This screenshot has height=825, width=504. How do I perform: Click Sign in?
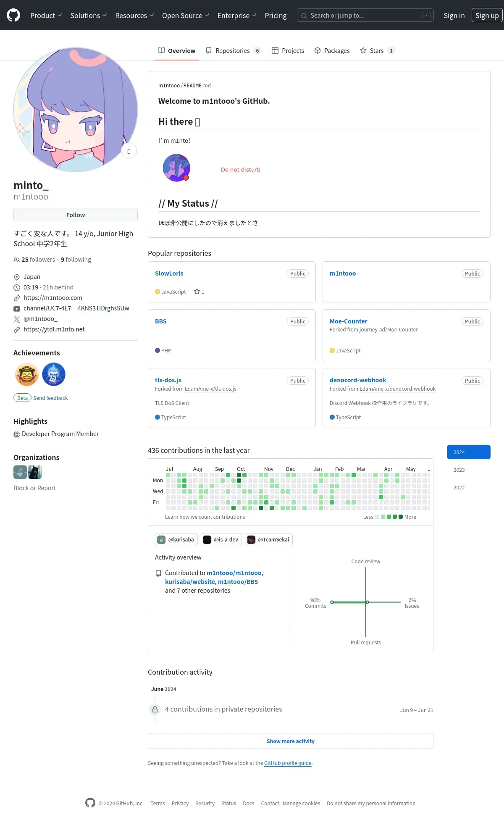click(x=454, y=16)
